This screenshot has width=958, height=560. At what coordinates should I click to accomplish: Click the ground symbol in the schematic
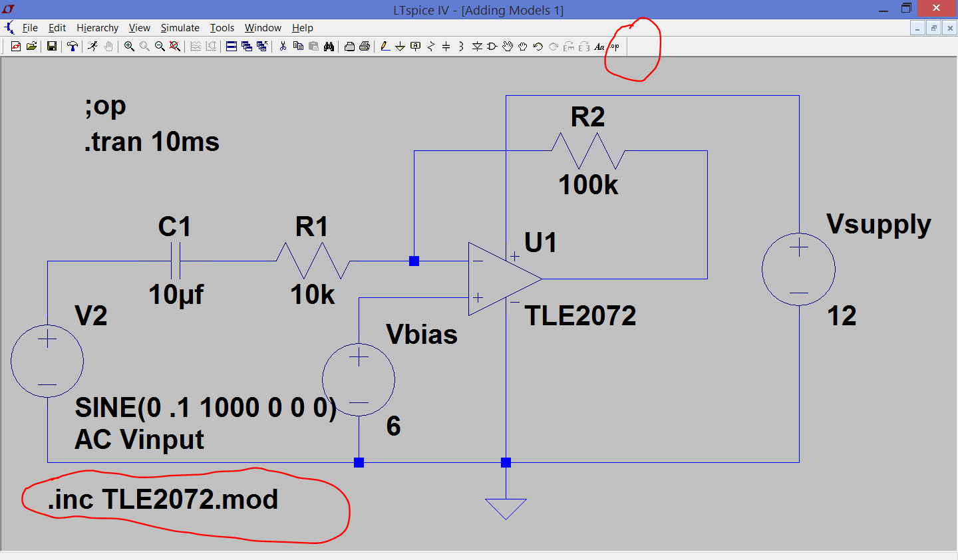[x=506, y=509]
